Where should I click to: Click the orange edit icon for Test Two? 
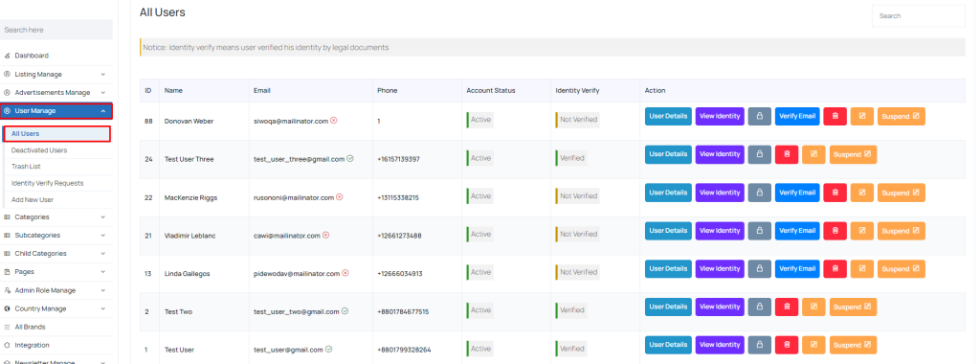(813, 307)
